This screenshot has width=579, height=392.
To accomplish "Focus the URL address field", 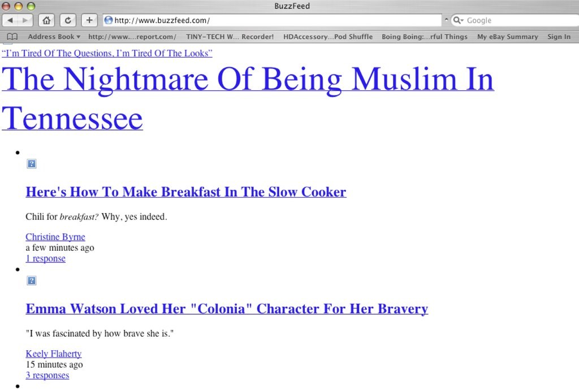I will 272,20.
